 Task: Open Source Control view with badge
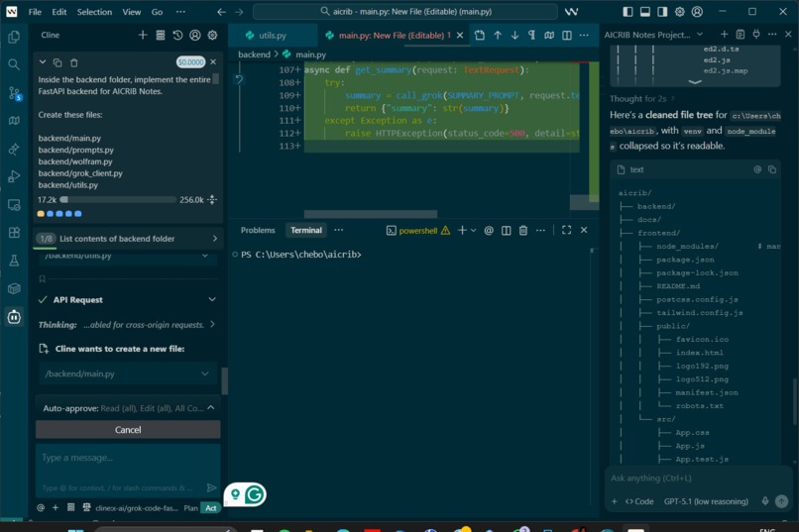click(x=14, y=93)
